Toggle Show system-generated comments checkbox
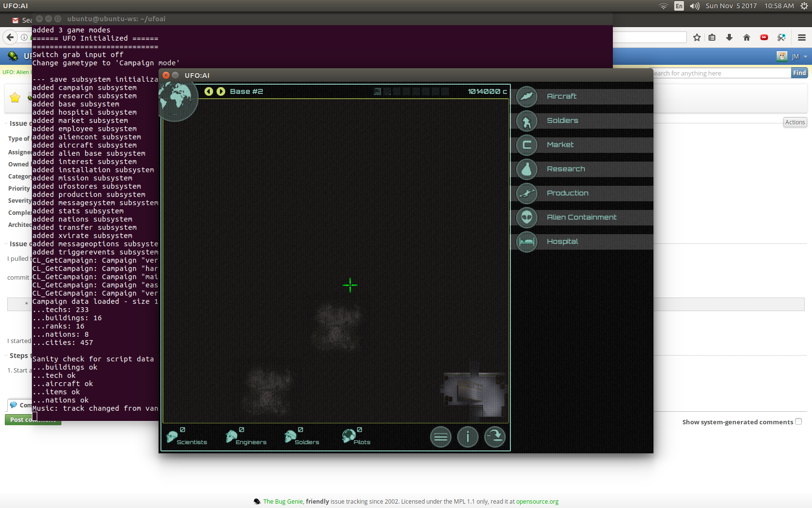Image resolution: width=812 pixels, height=508 pixels. [798, 421]
